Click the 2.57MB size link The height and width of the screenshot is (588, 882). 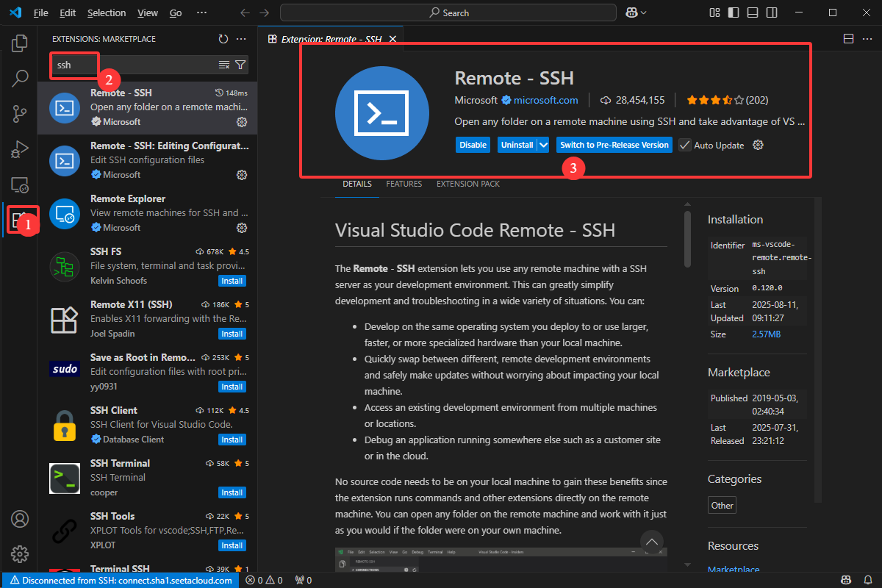coord(766,334)
